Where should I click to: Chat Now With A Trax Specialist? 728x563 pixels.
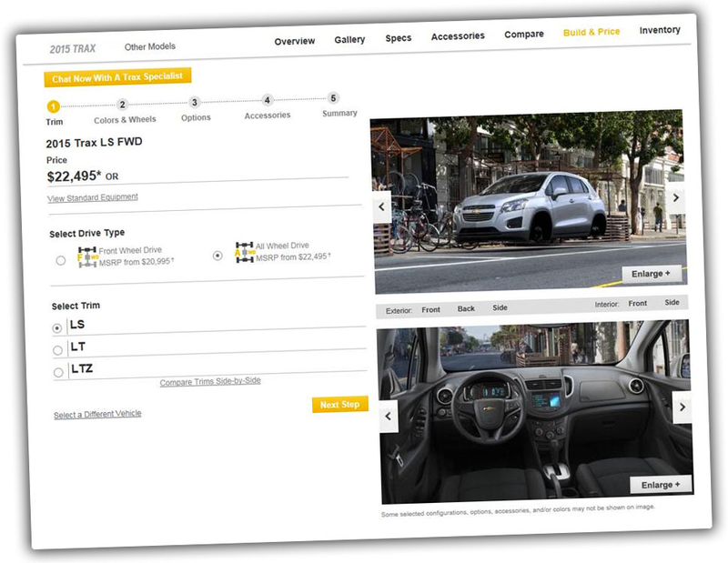click(118, 77)
